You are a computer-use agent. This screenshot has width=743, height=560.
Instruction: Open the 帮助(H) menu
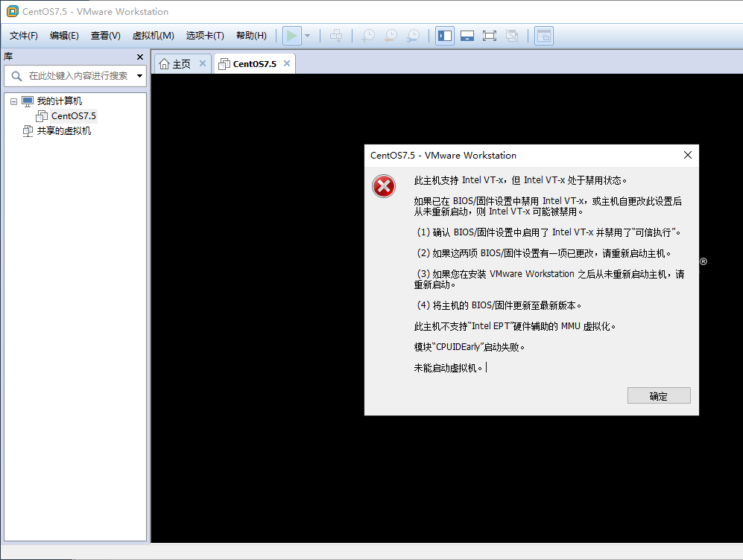tap(251, 35)
